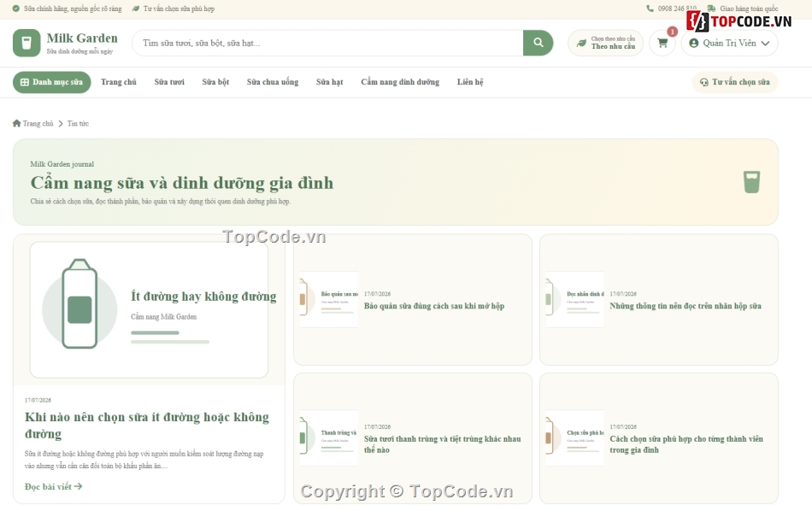Open the Sữa chua uống menu item
Viewport: 812px width, 517px height.
[x=273, y=82]
